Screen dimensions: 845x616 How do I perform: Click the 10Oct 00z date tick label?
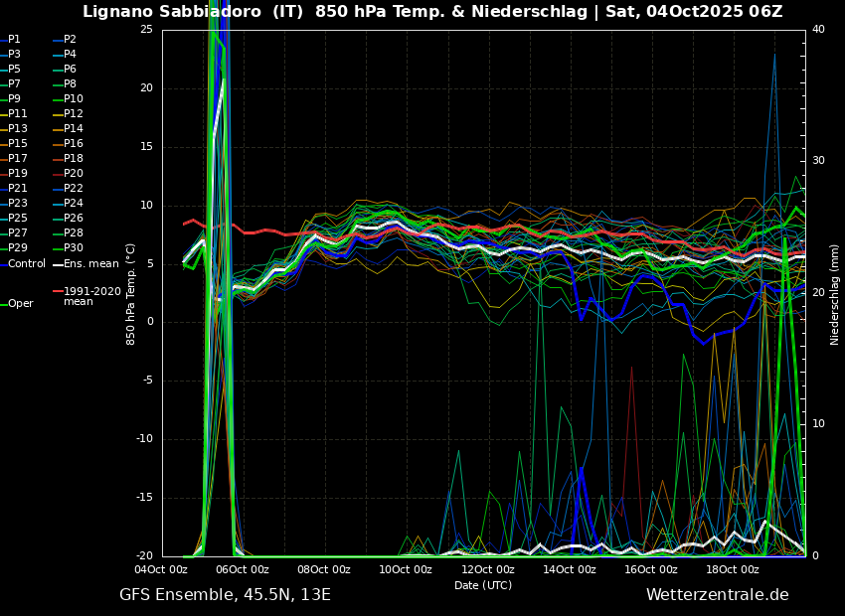406,570
